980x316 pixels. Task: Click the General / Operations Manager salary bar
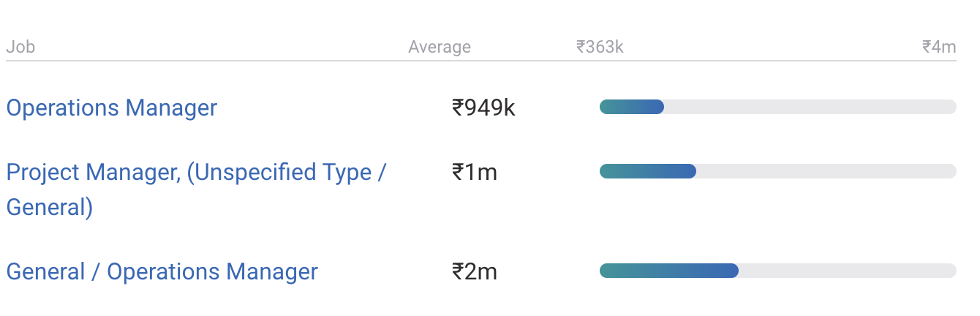[x=778, y=271]
